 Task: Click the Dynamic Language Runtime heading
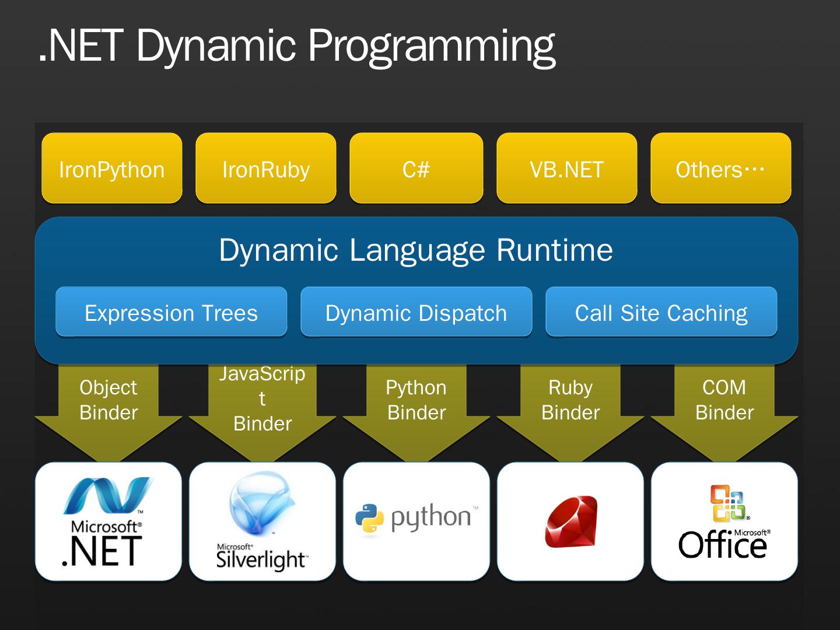point(416,250)
